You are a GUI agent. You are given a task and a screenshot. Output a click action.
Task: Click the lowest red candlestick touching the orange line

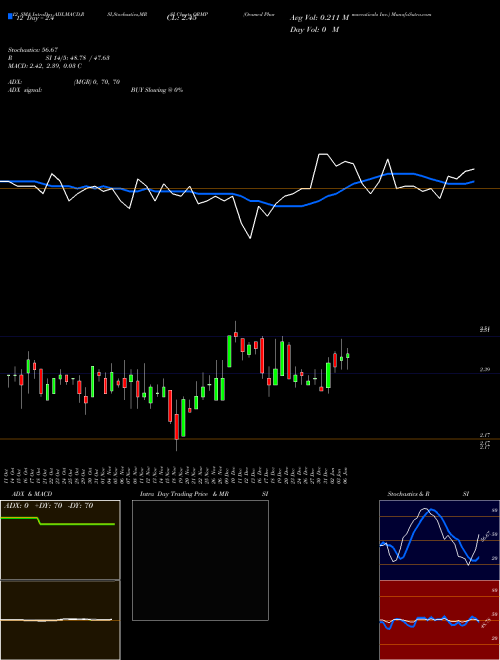pos(176,427)
